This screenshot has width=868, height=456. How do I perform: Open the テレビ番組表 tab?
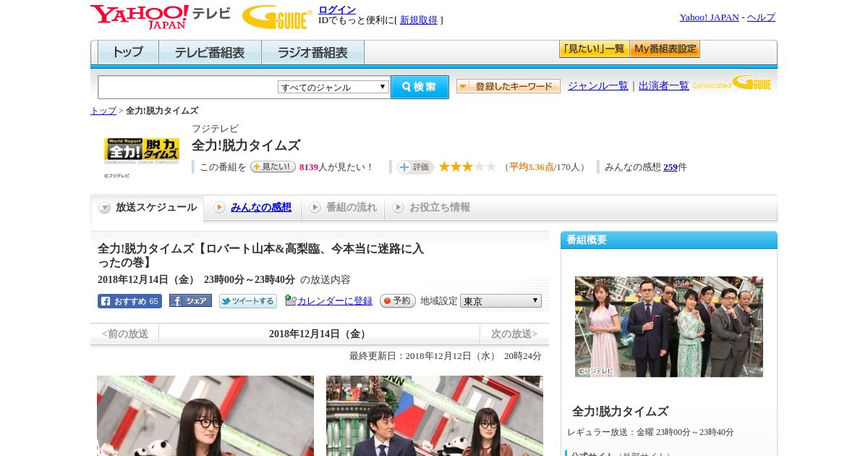(x=210, y=52)
